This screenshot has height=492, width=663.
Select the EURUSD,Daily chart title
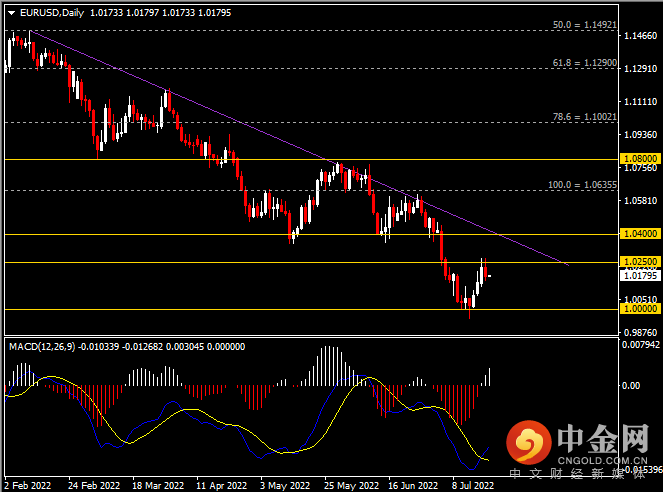click(52, 13)
